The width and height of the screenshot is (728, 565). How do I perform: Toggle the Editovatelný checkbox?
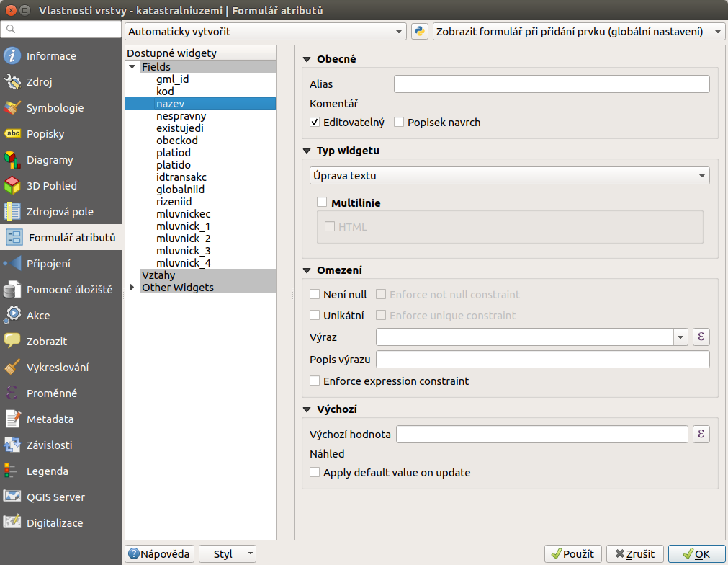point(315,123)
